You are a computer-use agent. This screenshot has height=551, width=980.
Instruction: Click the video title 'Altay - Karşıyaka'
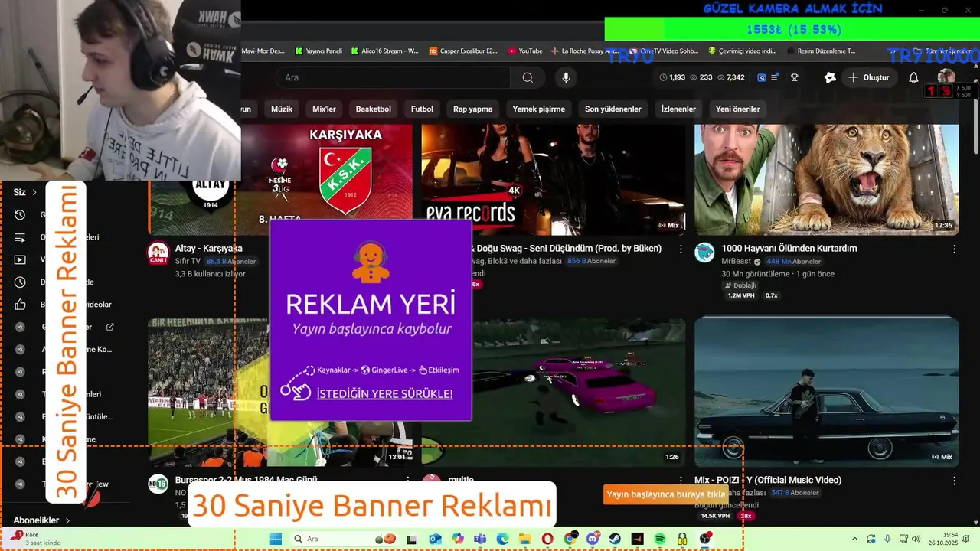tap(208, 249)
